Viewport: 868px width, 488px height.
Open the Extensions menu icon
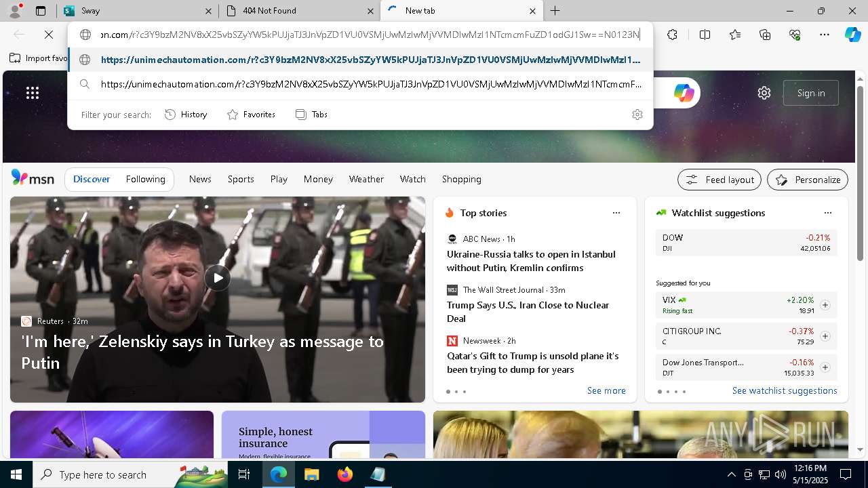(x=672, y=35)
